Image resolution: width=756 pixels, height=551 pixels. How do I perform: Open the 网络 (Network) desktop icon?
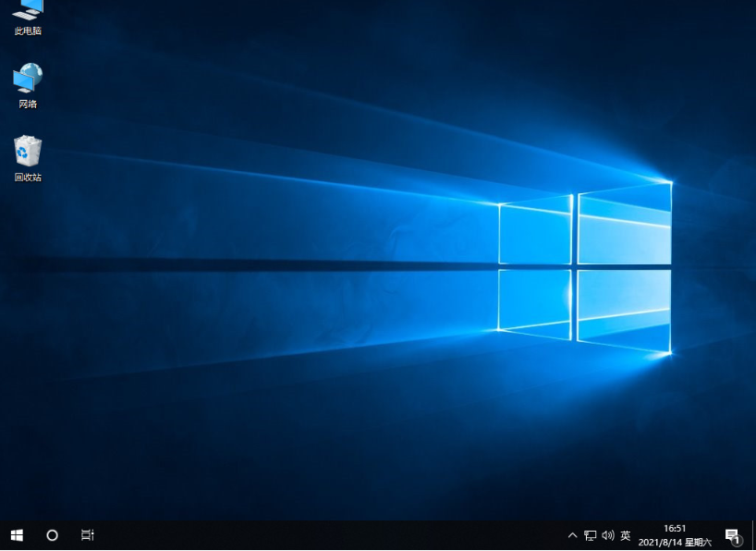pos(27,79)
